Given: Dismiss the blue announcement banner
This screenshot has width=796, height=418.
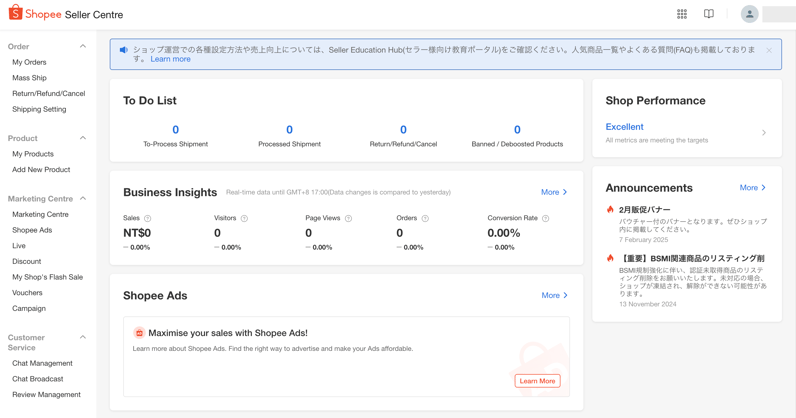Looking at the screenshot, I should click(x=769, y=50).
